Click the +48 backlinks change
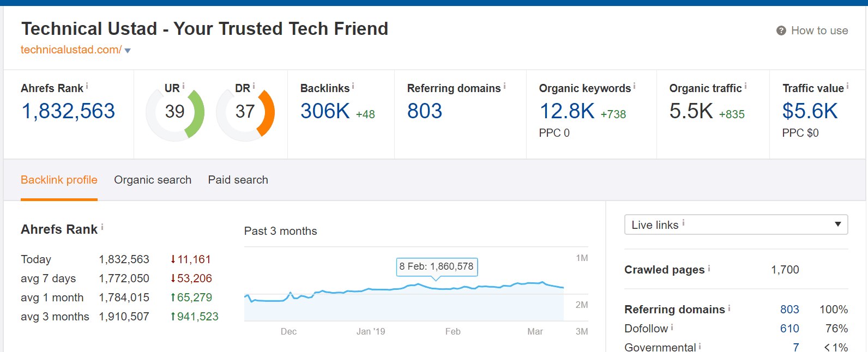 [x=365, y=114]
